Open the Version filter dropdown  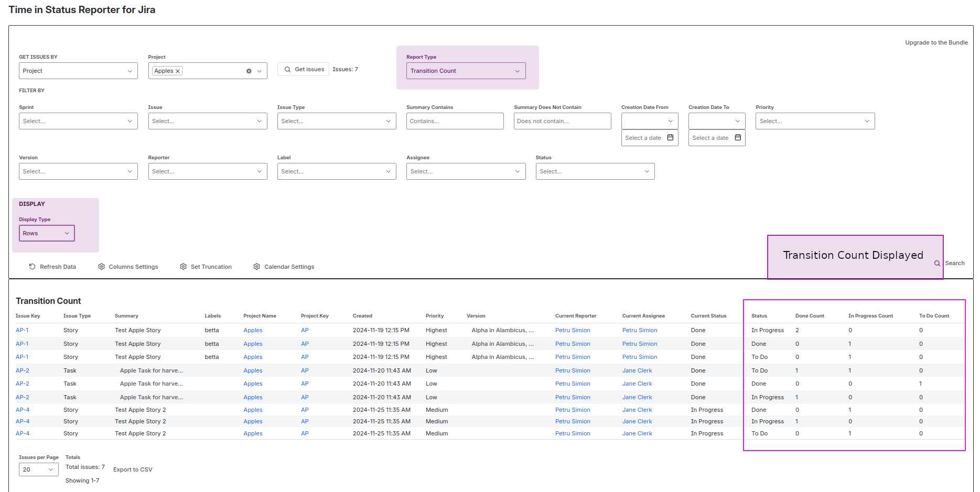[78, 171]
